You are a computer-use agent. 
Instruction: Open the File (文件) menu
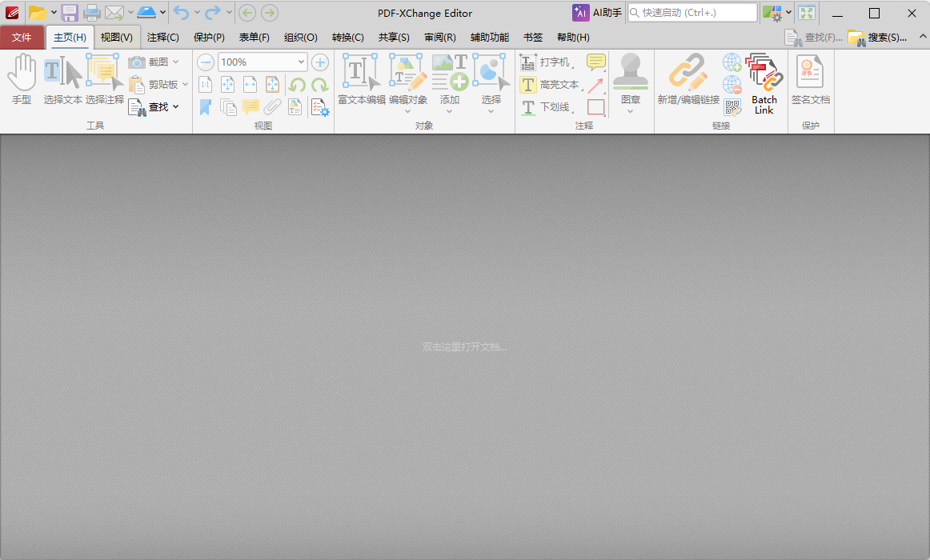22,38
